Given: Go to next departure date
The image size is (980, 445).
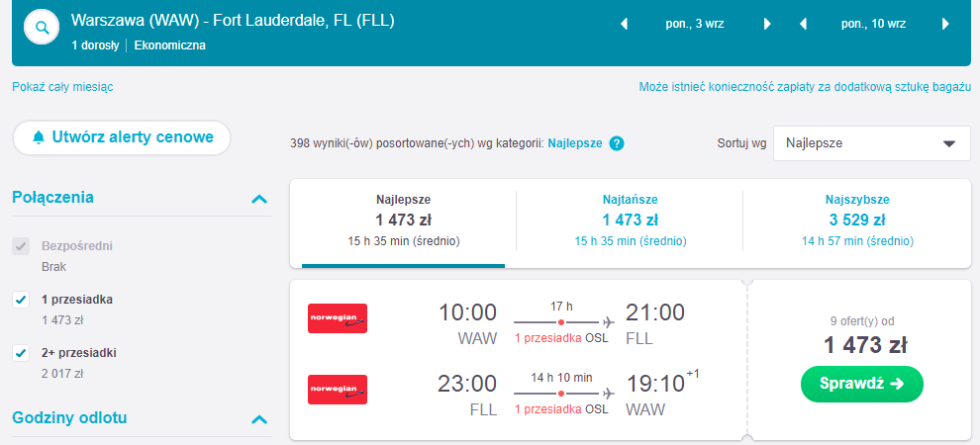Looking at the screenshot, I should pyautogui.click(x=767, y=25).
